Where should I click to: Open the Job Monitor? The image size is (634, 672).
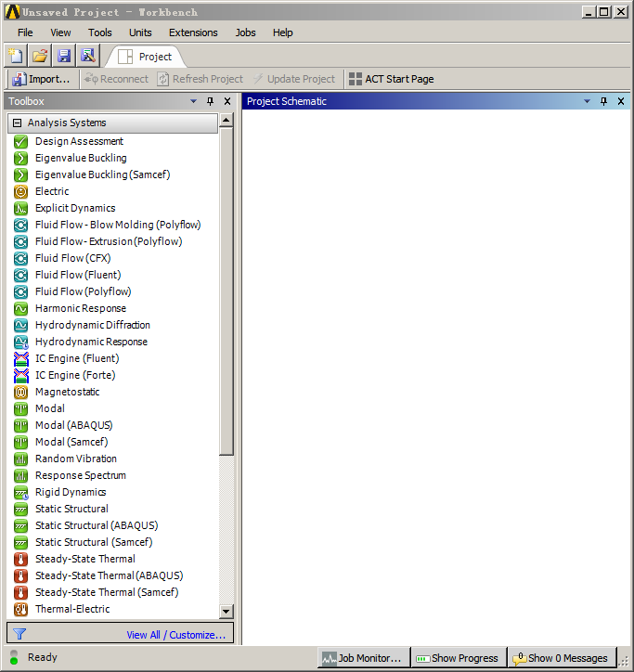363,658
